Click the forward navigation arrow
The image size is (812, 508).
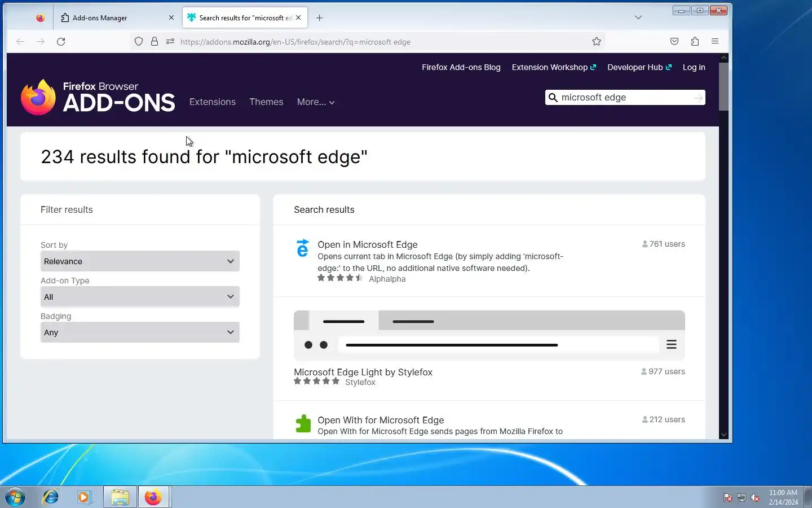(41, 42)
